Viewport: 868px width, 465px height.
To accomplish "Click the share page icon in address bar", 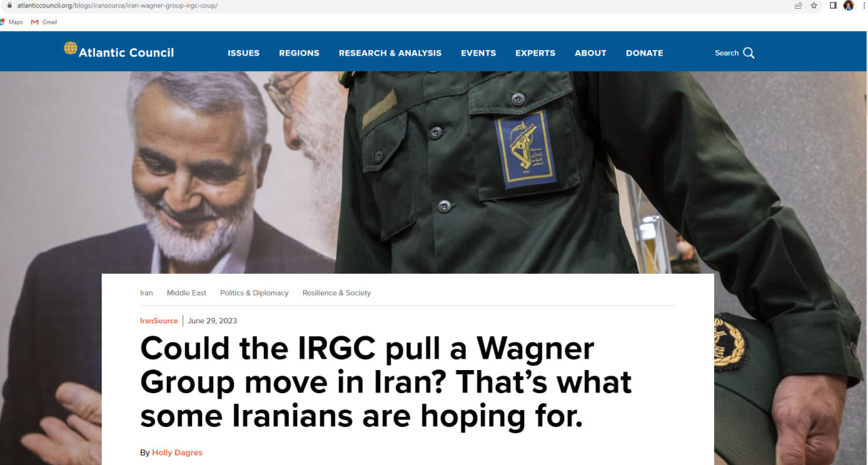I will point(798,5).
